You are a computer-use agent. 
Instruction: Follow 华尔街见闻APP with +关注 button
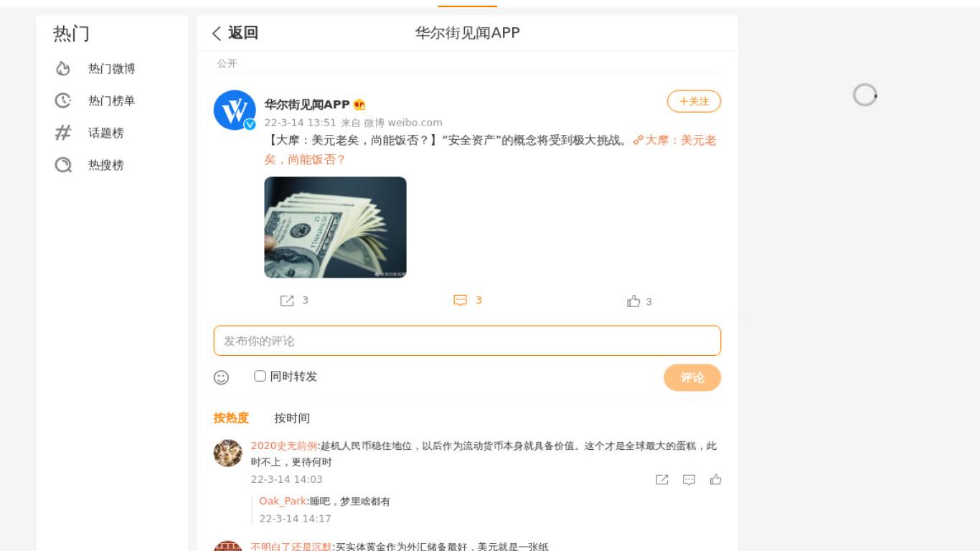pos(694,101)
